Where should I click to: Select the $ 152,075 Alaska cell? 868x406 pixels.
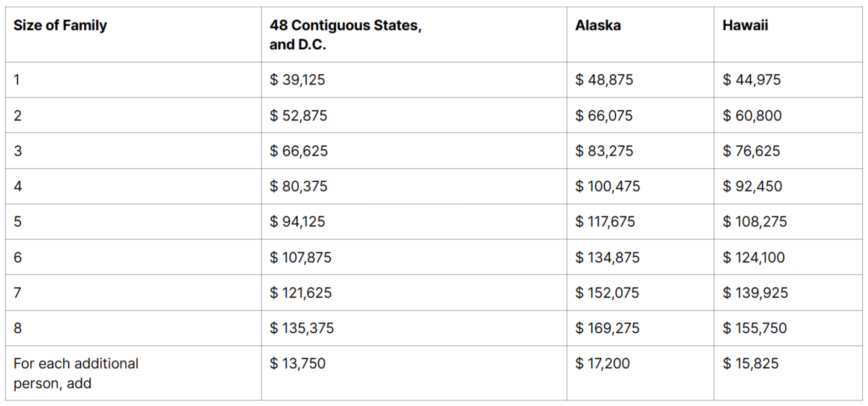[607, 293]
